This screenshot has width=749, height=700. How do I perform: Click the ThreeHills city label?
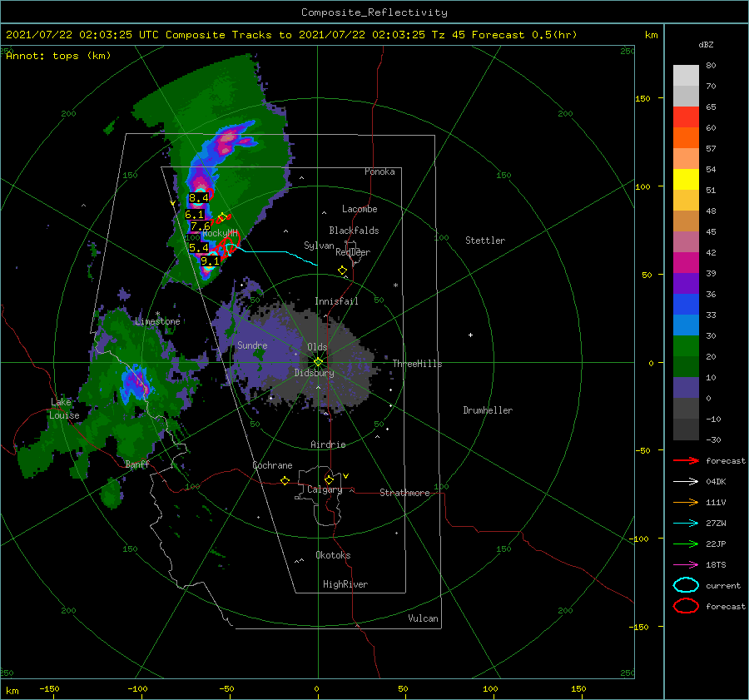click(418, 364)
